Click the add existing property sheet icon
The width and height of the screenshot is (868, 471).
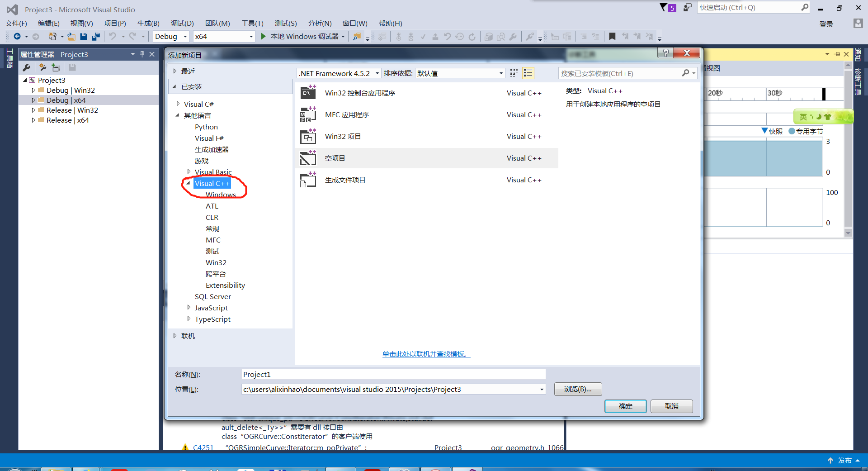tap(56, 67)
